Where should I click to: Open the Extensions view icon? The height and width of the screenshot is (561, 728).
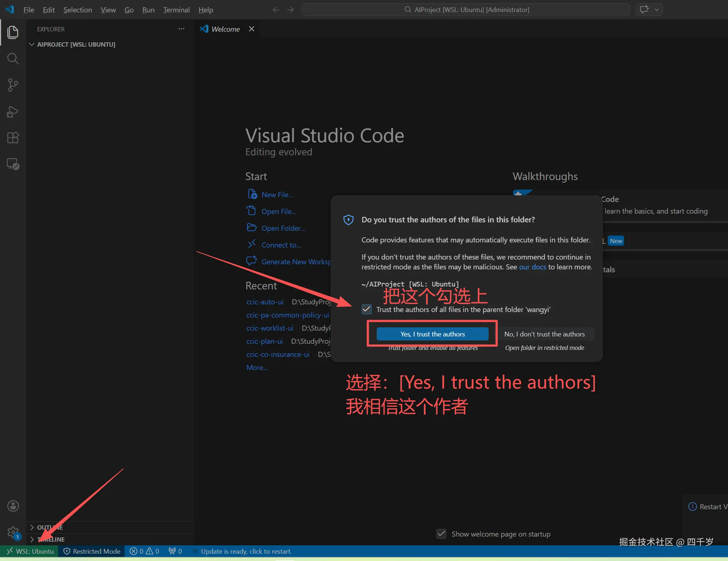tap(13, 138)
